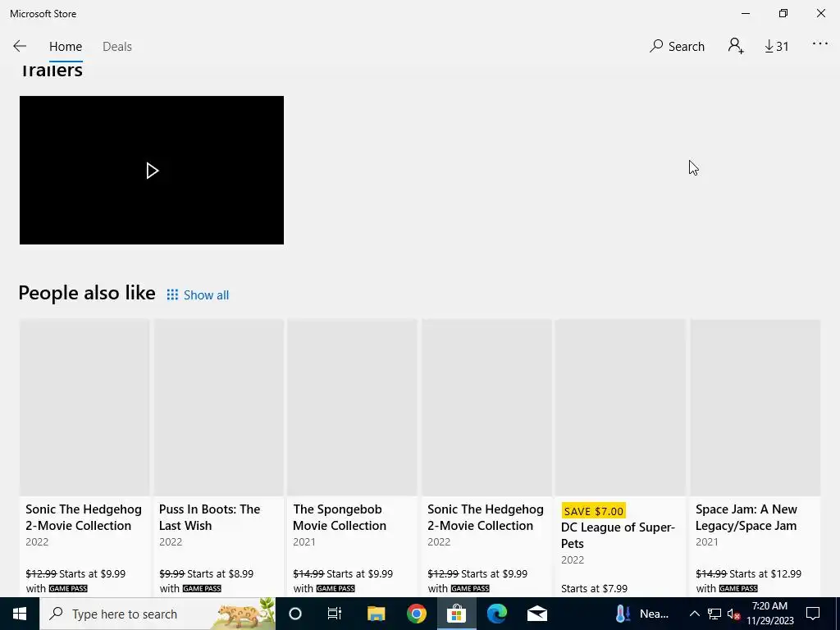
Task: Open the Windows Start menu
Action: coord(20,614)
